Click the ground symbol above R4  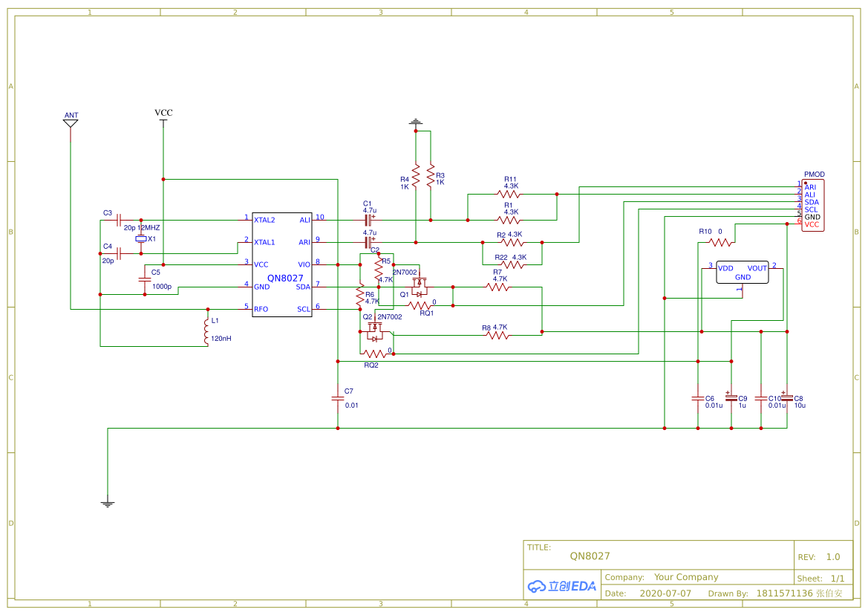(416, 122)
